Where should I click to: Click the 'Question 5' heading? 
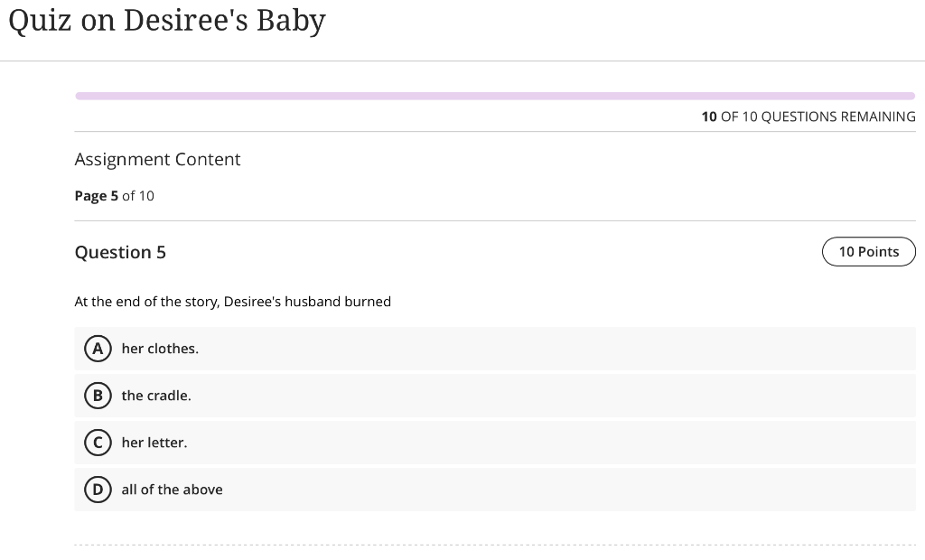[x=120, y=252]
